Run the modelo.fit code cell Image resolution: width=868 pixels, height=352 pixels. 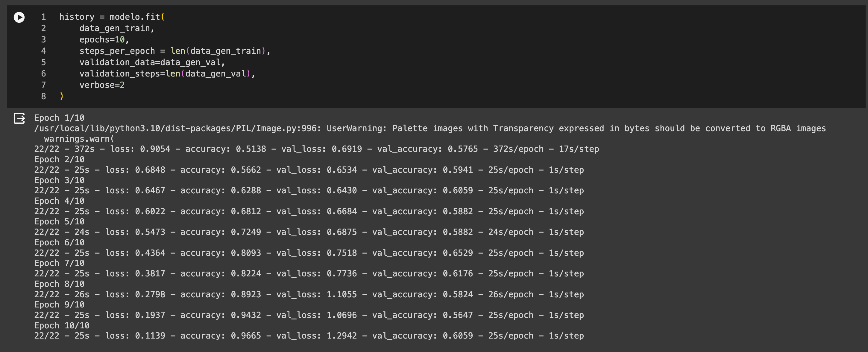pyautogui.click(x=19, y=17)
